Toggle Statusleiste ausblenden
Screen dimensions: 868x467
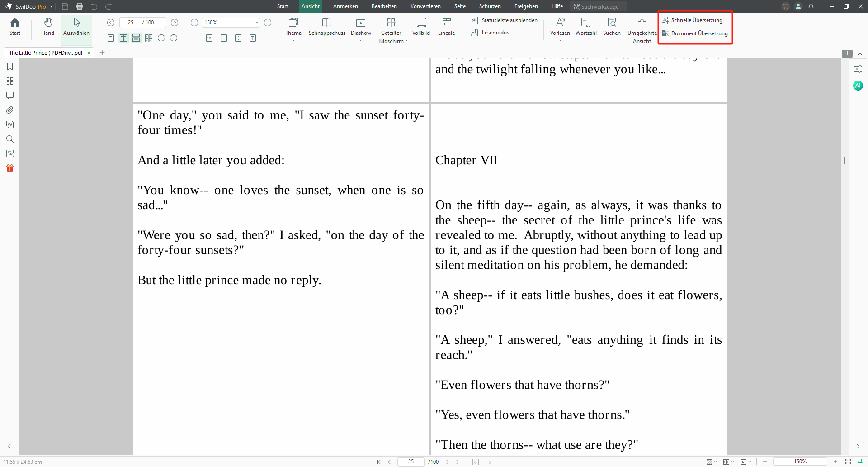[x=504, y=20]
